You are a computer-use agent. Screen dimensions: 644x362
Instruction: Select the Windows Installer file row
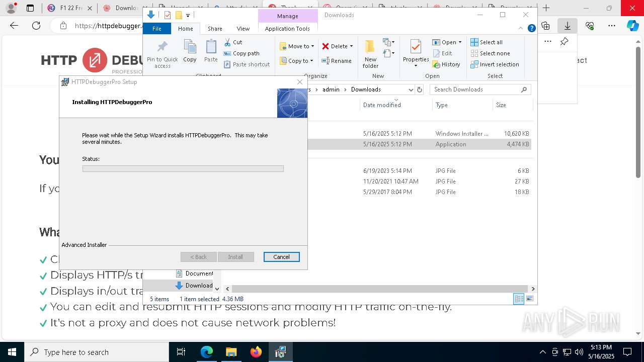coord(419,134)
